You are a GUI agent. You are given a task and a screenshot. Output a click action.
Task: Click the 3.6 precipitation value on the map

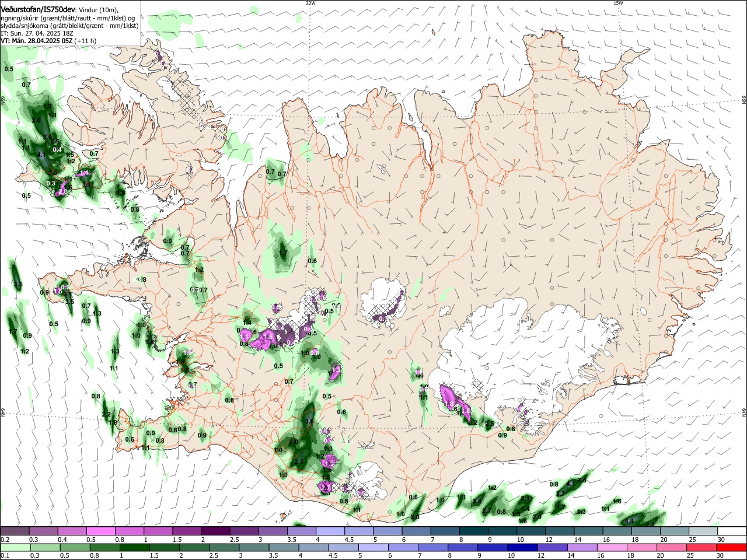click(x=309, y=421)
